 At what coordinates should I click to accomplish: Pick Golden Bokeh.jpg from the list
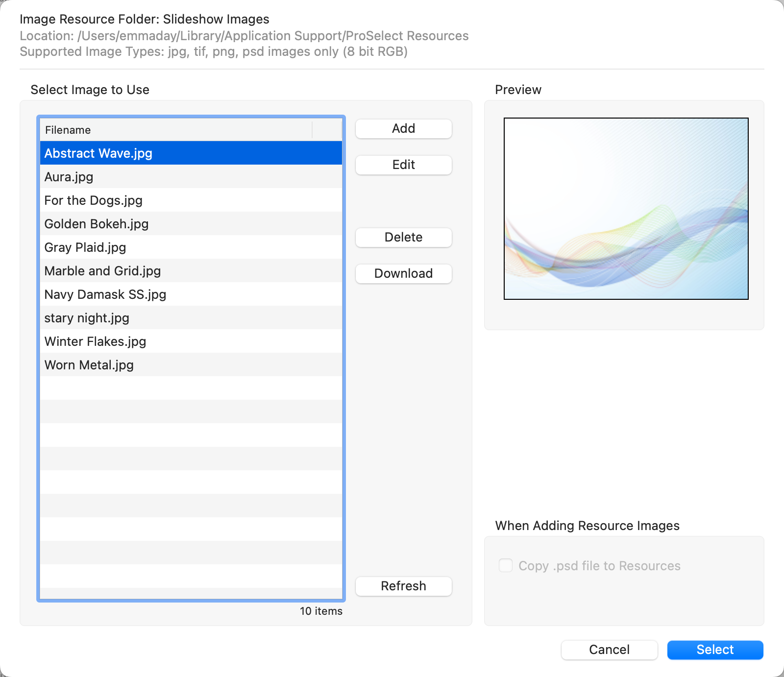(96, 224)
